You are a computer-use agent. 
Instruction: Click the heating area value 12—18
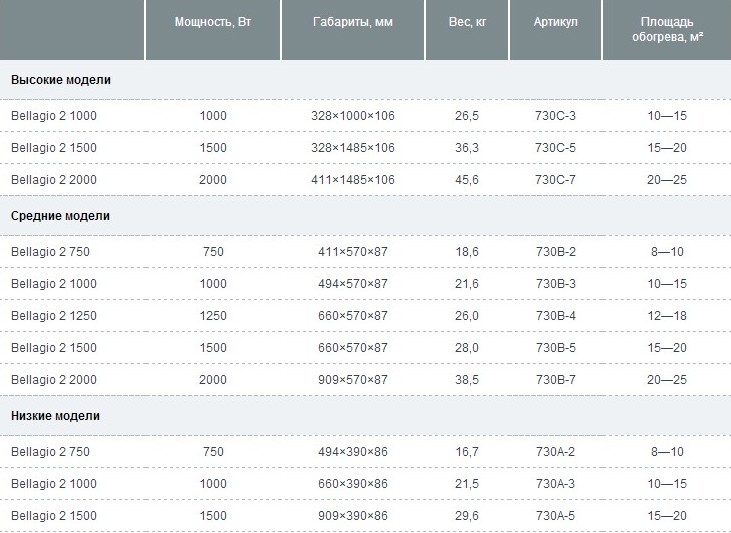pyautogui.click(x=667, y=316)
